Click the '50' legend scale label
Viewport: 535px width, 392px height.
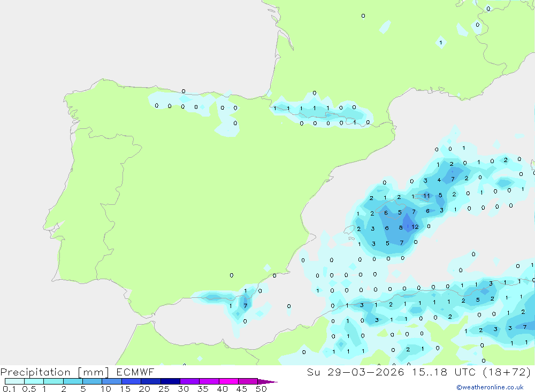261,389
